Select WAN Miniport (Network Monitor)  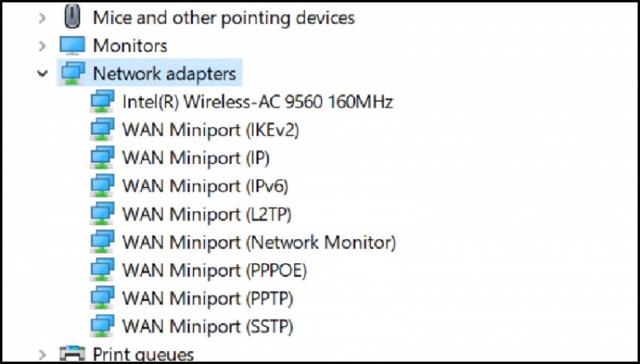click(x=258, y=242)
